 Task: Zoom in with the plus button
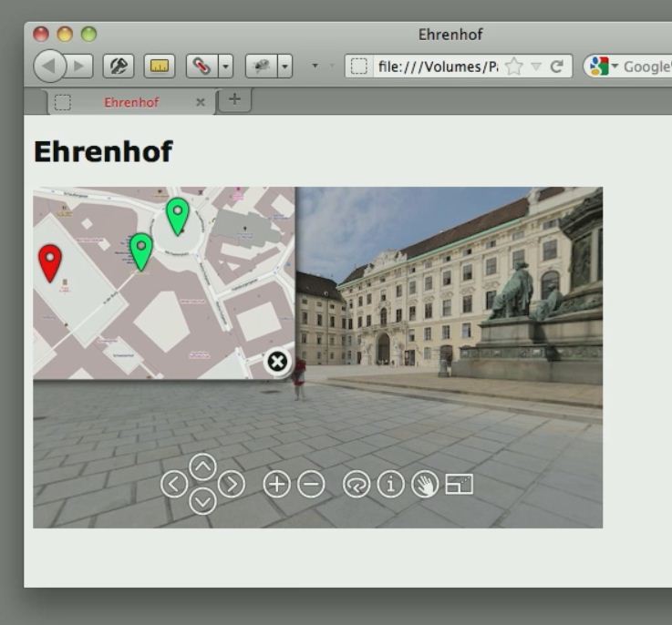click(276, 485)
